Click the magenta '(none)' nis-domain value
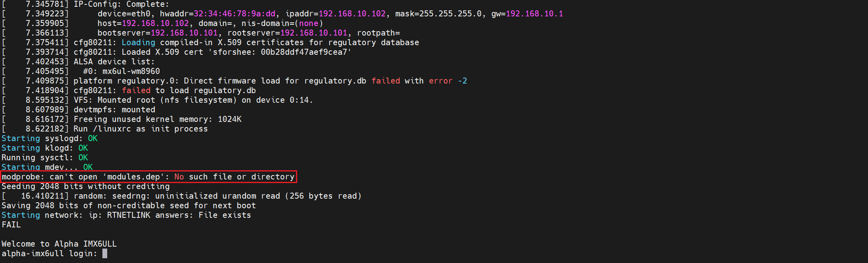The image size is (868, 263). click(x=309, y=23)
